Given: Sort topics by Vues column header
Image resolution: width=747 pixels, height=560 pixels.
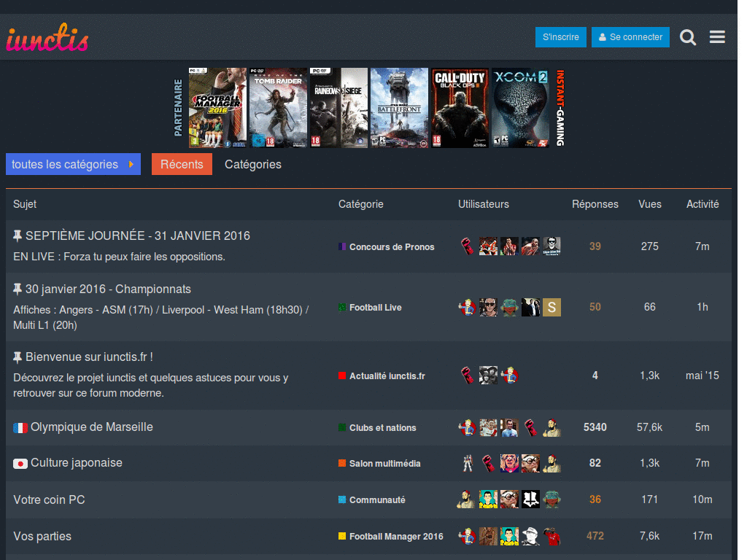Looking at the screenshot, I should 649,204.
